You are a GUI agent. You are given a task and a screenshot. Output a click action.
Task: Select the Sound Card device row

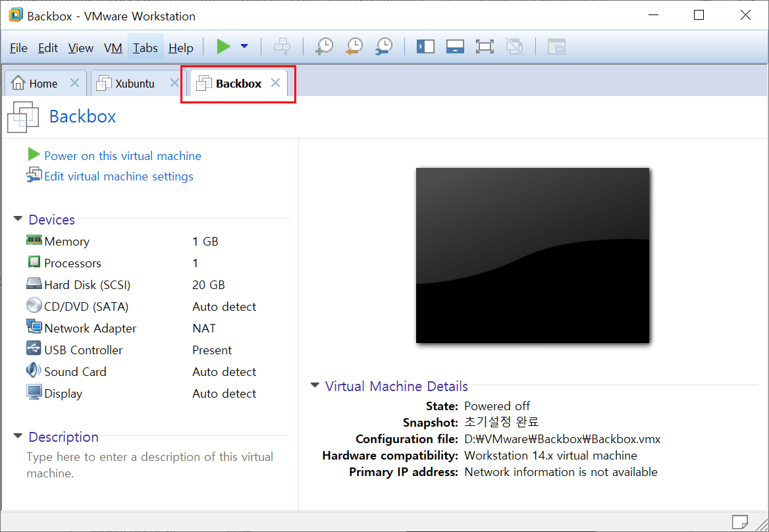click(x=142, y=371)
